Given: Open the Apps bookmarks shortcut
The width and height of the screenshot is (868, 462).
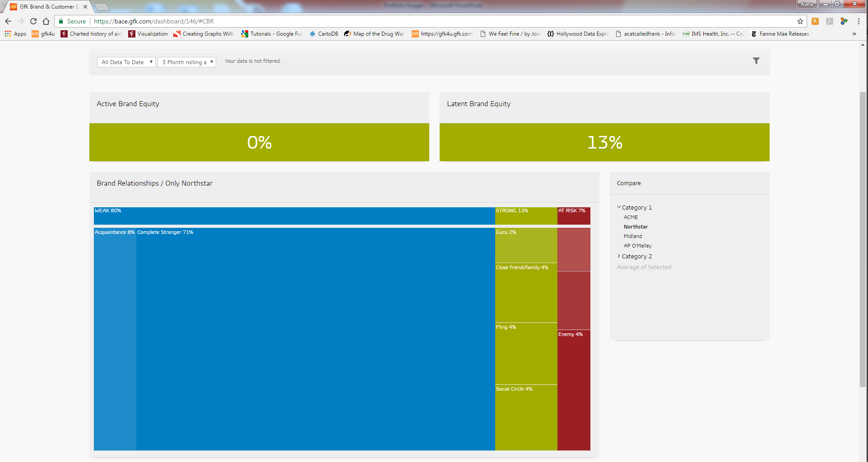Looking at the screenshot, I should point(15,34).
